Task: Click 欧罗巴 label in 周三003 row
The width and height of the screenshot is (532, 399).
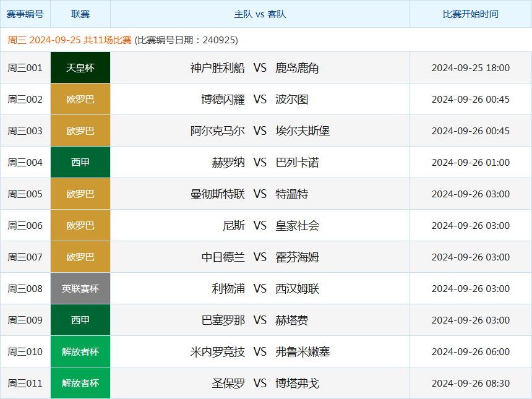Action: coord(80,131)
